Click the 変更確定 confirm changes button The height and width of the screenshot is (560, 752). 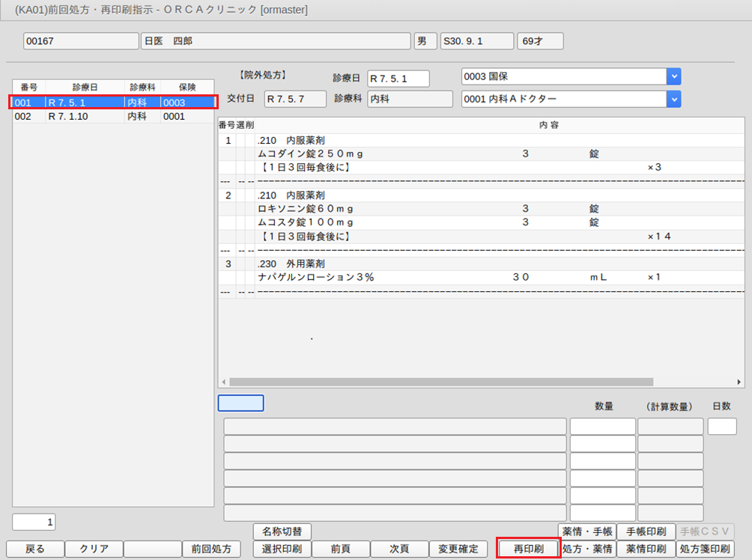pos(458,549)
